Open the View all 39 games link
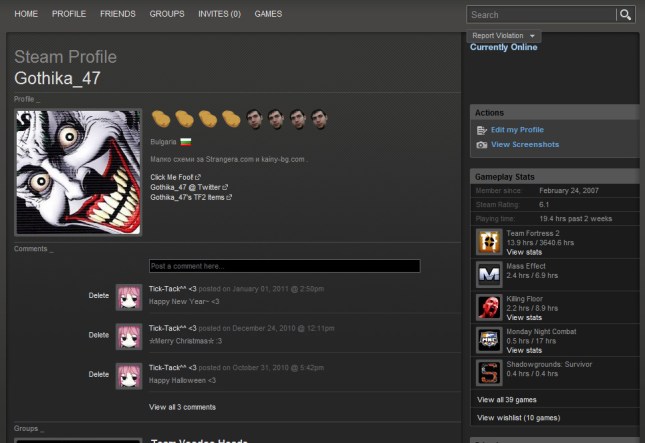 509,399
